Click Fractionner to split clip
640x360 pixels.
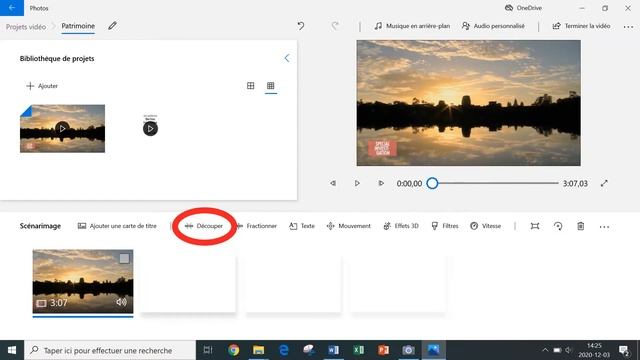point(257,226)
